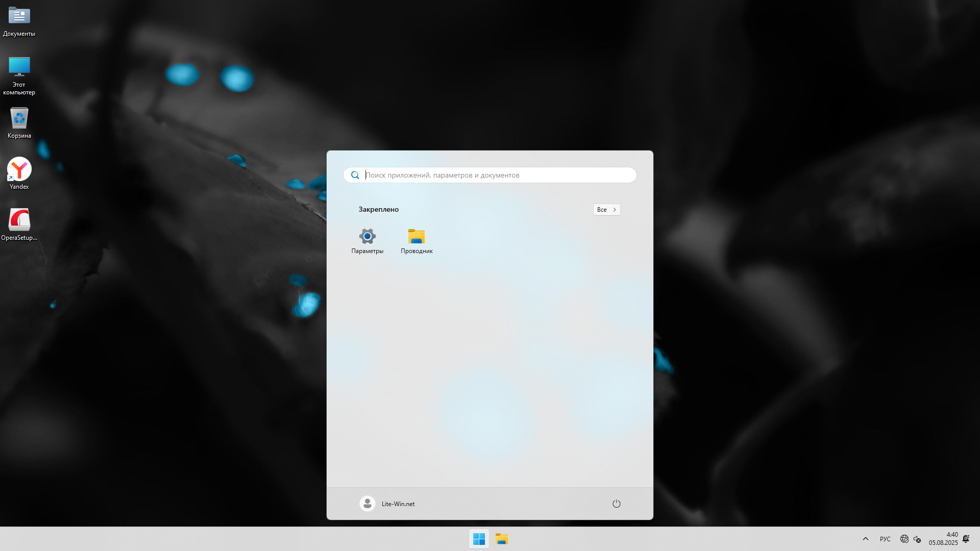Open the Lite-Win.net user account menu
Image resolution: width=980 pixels, height=551 pixels.
pyautogui.click(x=387, y=504)
